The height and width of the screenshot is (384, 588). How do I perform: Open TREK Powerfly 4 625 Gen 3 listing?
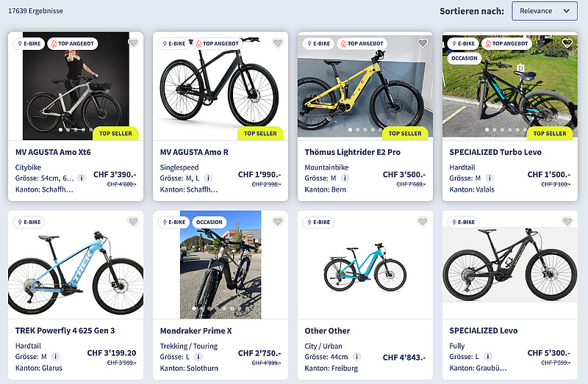[x=65, y=331]
